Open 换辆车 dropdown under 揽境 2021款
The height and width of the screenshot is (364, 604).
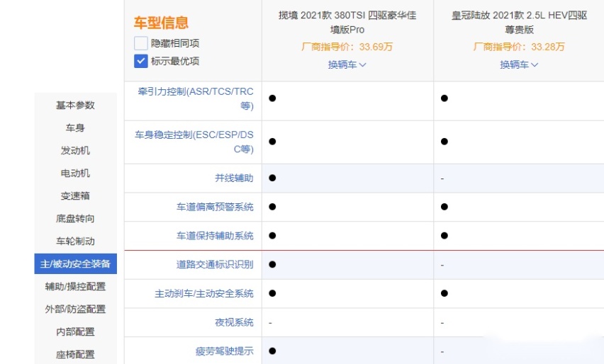coord(347,64)
